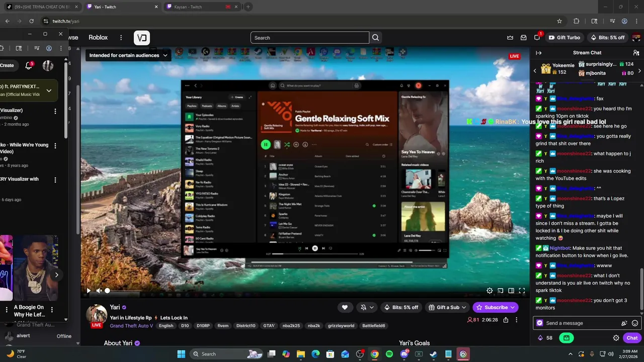
Task: Open A Boogie video thumbnail
Action: (36, 267)
